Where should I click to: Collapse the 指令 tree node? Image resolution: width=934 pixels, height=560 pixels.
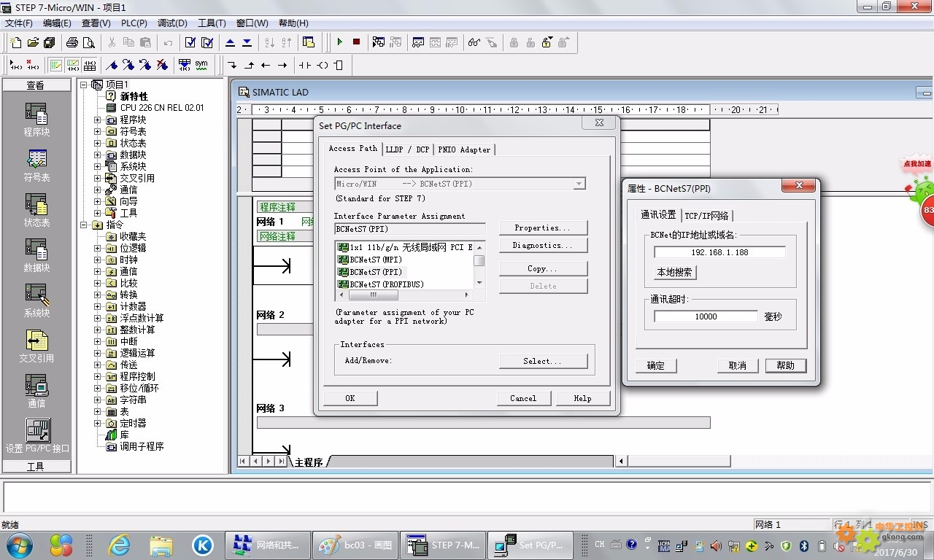point(84,225)
